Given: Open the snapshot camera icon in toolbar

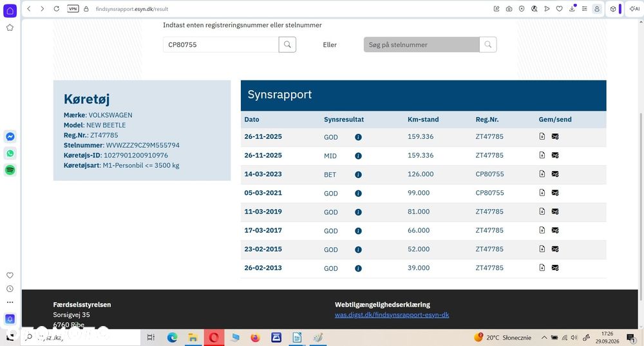Looking at the screenshot, I should coord(509,8).
